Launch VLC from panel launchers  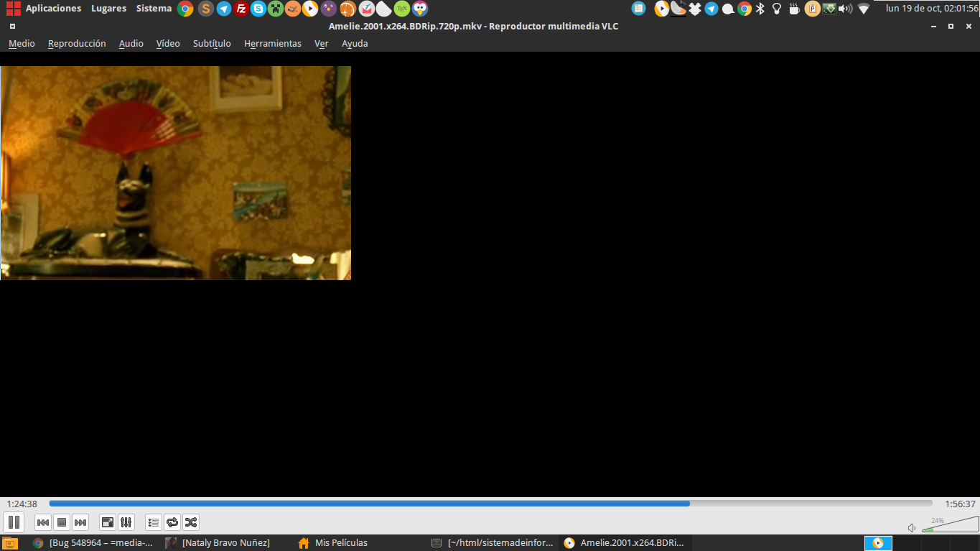(310, 9)
